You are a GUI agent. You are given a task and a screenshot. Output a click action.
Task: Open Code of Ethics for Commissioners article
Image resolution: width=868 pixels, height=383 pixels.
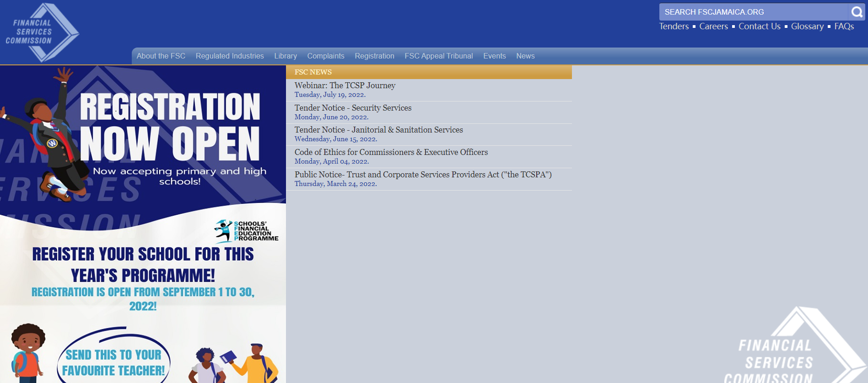point(391,152)
